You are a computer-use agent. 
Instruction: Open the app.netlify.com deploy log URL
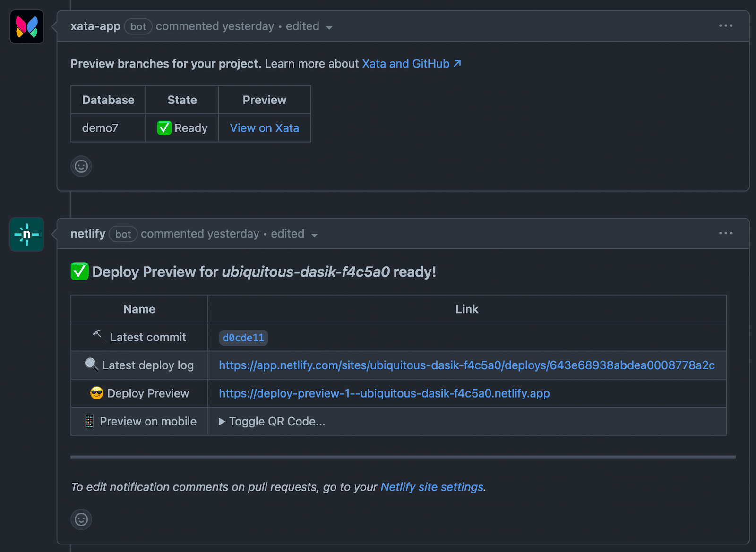click(x=467, y=365)
